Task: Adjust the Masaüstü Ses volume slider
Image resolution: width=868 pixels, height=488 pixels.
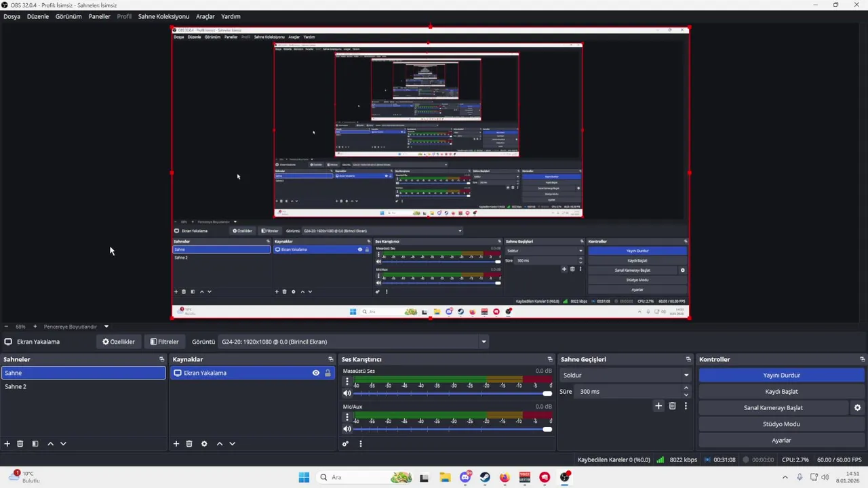Action: (453, 393)
